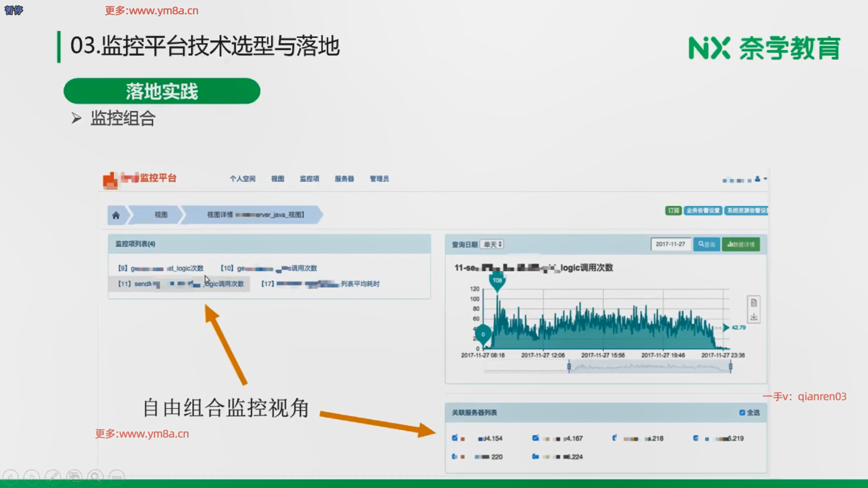Expand the user account dropdown arrow
Image resolution: width=868 pixels, height=488 pixels.
tap(765, 179)
